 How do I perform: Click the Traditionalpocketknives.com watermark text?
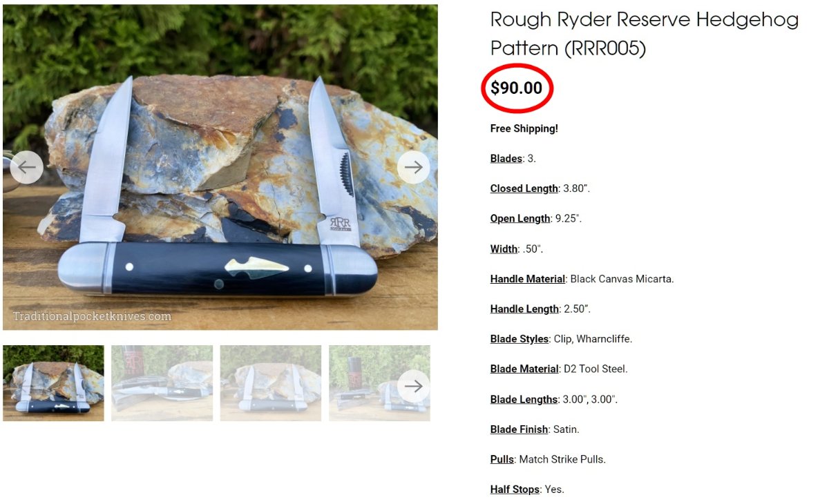[92, 317]
